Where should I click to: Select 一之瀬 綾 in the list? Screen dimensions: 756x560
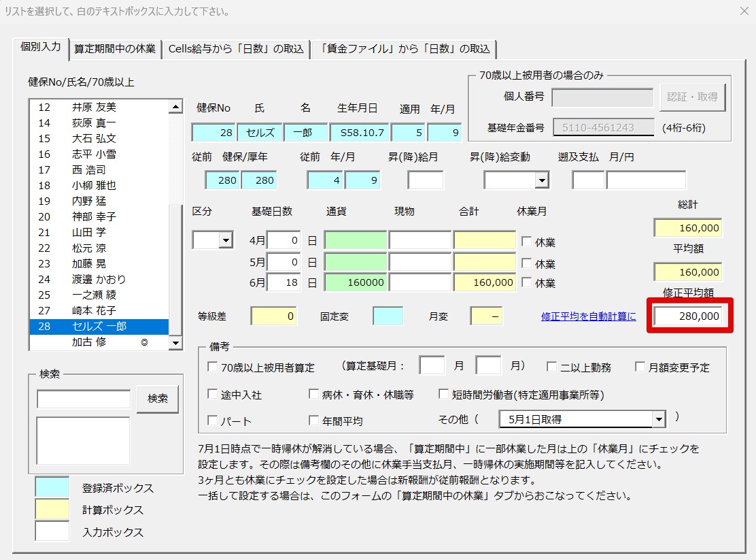coord(99,295)
